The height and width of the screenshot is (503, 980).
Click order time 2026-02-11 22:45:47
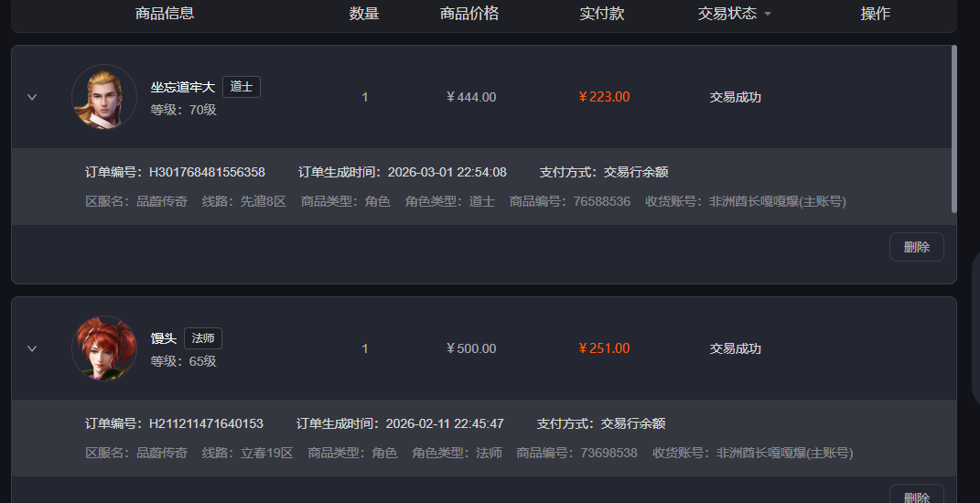(445, 423)
